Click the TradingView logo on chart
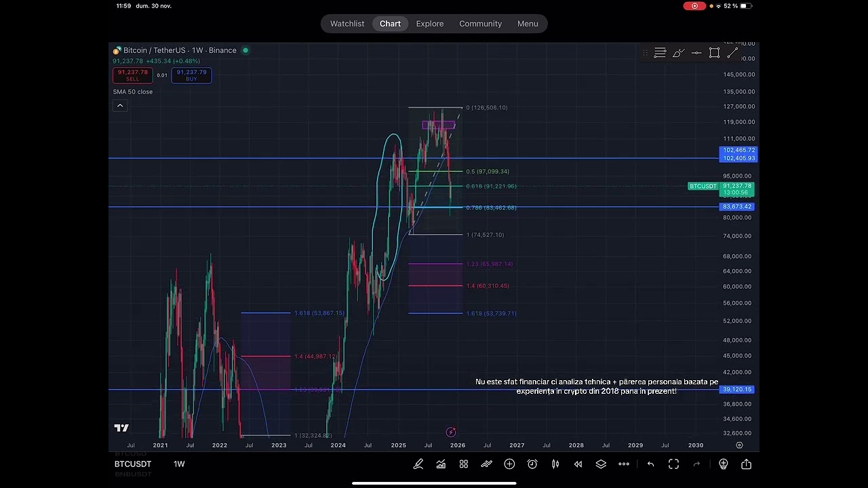Viewport: 868px width, 488px height. tap(121, 428)
